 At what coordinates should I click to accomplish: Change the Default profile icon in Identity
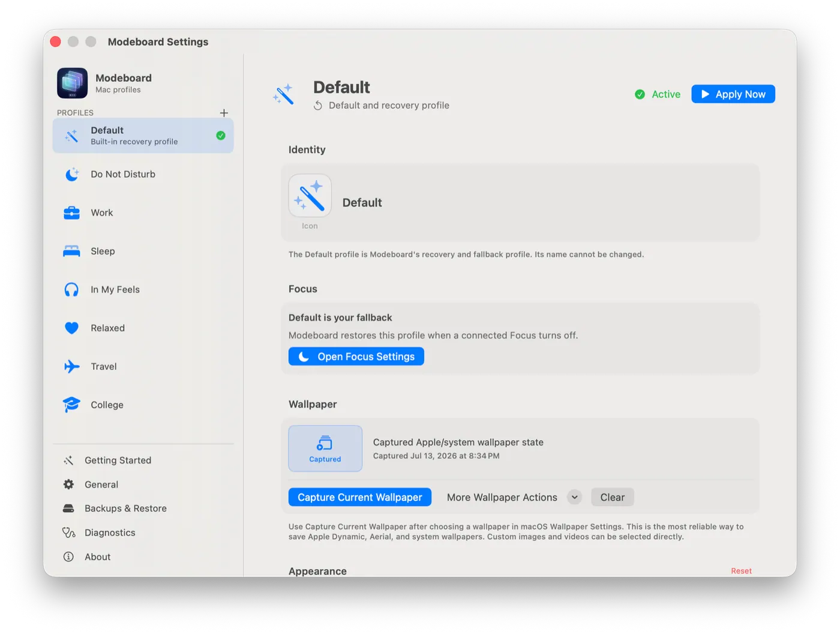pyautogui.click(x=310, y=196)
